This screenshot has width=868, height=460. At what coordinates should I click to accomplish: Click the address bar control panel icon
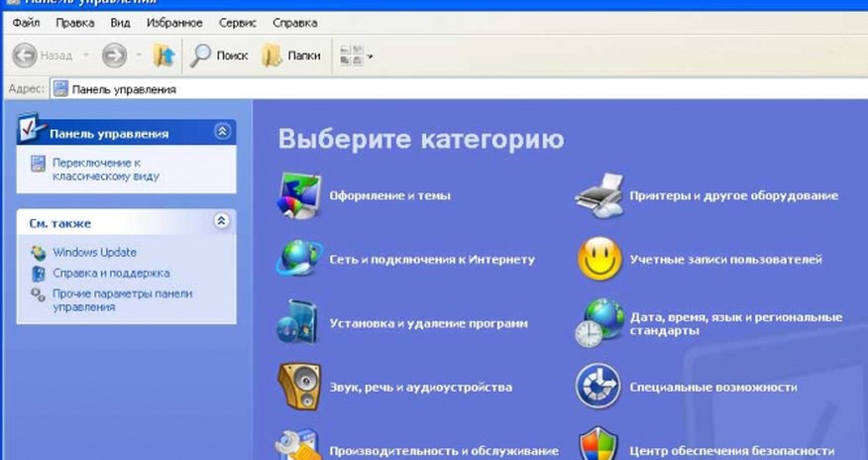tap(60, 89)
